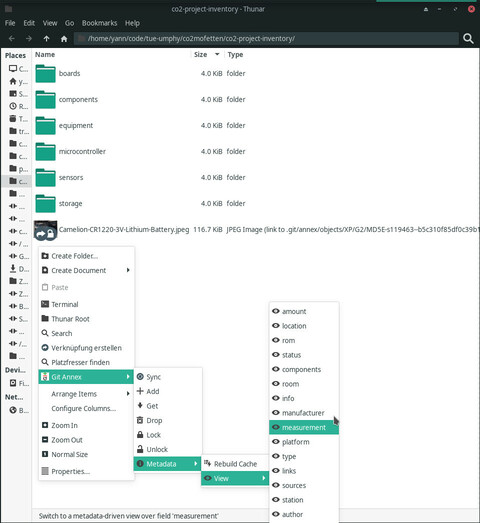Open Terminal from context menu
Viewport: 480px width, 523px height.
(x=86, y=305)
